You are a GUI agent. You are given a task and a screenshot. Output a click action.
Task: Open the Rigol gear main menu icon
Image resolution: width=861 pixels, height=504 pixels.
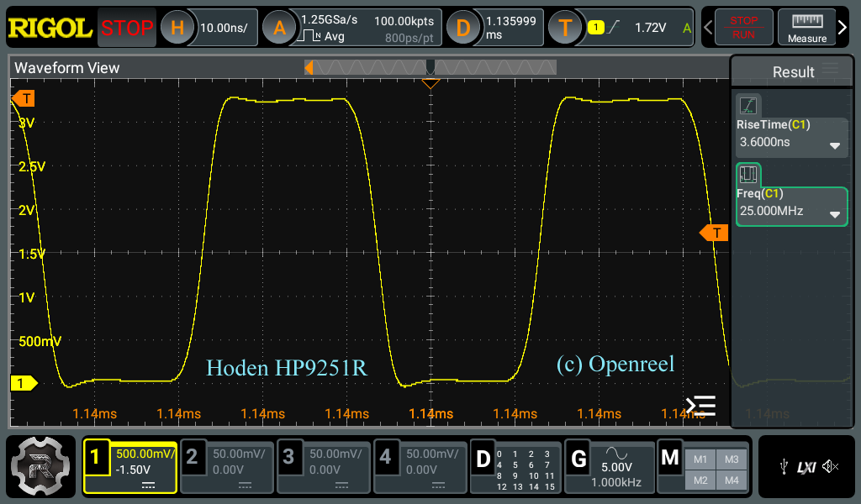(40, 467)
